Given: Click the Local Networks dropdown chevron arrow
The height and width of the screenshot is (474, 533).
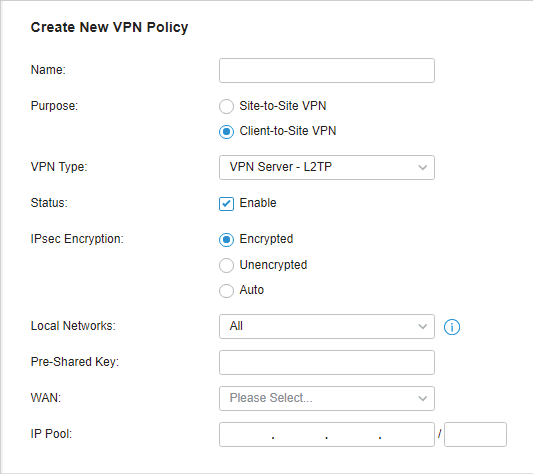Looking at the screenshot, I should pos(423,326).
